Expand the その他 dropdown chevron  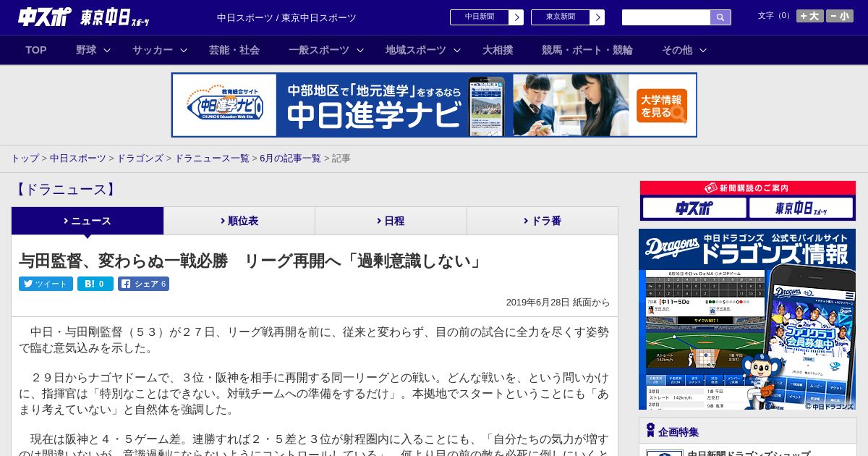pos(703,51)
